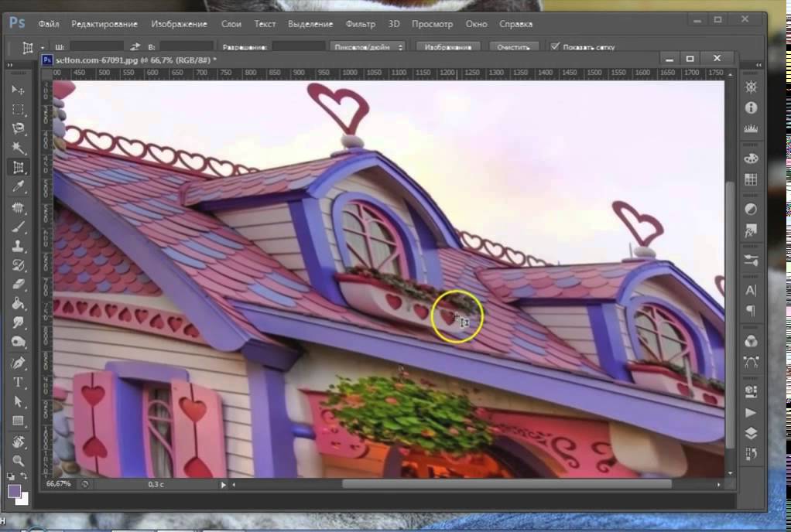Select the Type tool
The image size is (791, 532).
coord(18,382)
